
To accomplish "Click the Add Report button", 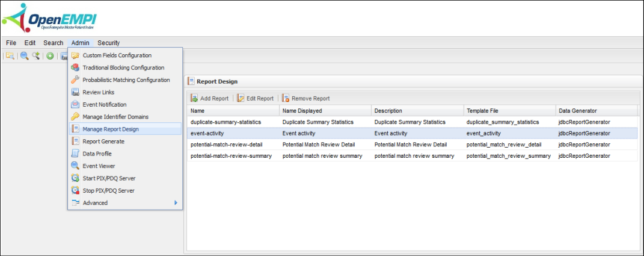I will pyautogui.click(x=209, y=98).
